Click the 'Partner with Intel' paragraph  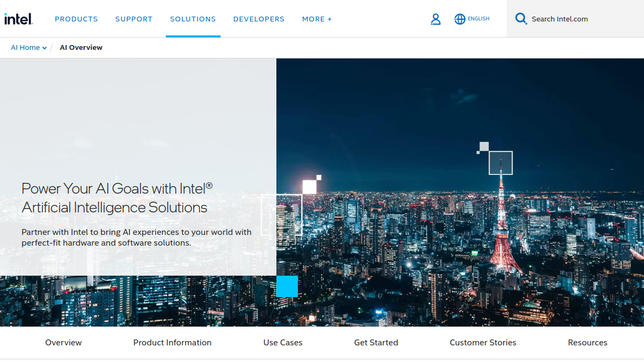point(137,238)
